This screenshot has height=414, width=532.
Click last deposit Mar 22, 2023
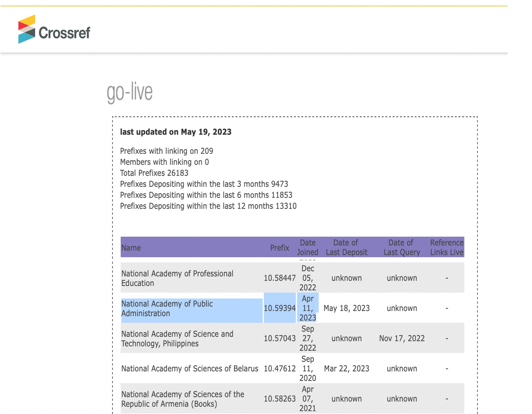point(347,368)
